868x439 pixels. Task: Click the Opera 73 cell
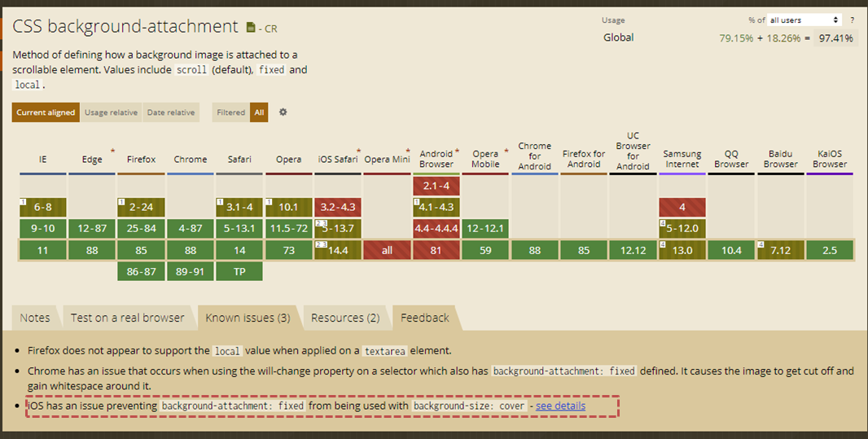[289, 250]
